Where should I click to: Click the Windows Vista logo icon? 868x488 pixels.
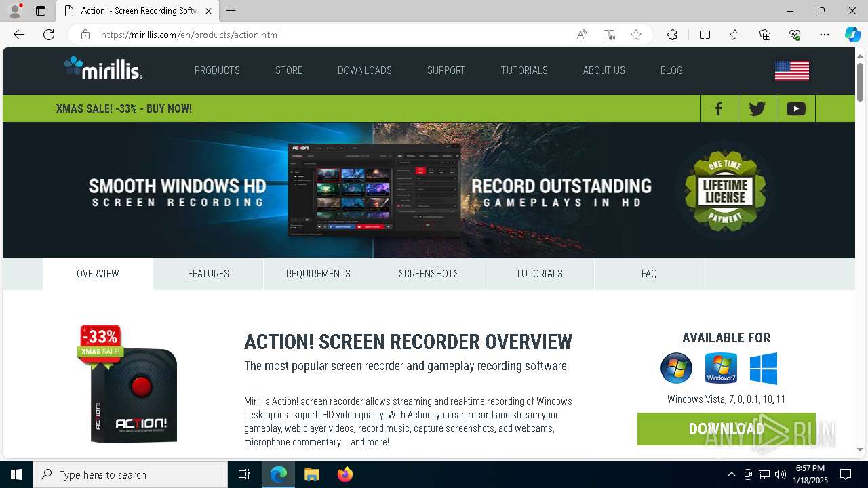(676, 368)
